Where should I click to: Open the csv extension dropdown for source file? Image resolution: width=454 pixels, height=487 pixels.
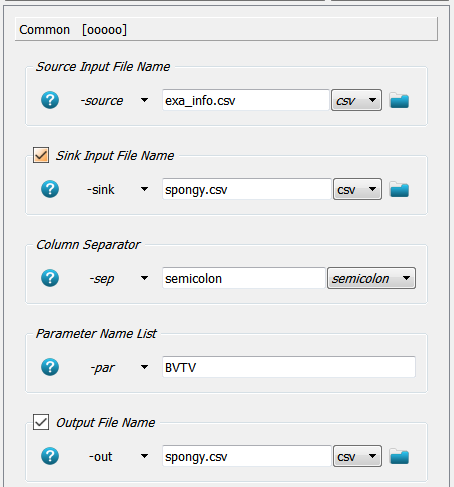(356, 100)
